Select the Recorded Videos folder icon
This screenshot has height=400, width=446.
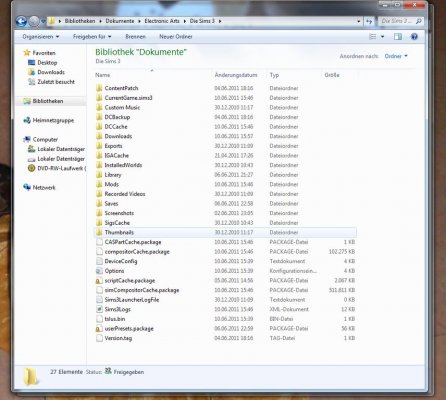point(99,194)
